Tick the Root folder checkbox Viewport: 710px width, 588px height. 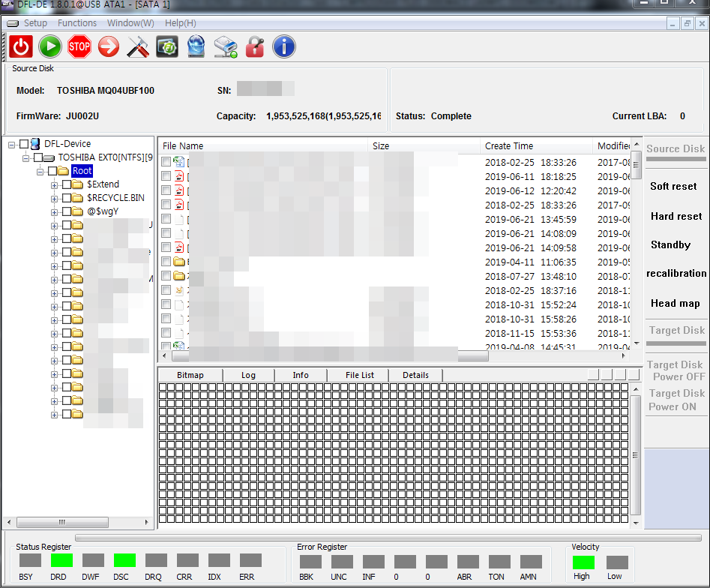pos(52,171)
